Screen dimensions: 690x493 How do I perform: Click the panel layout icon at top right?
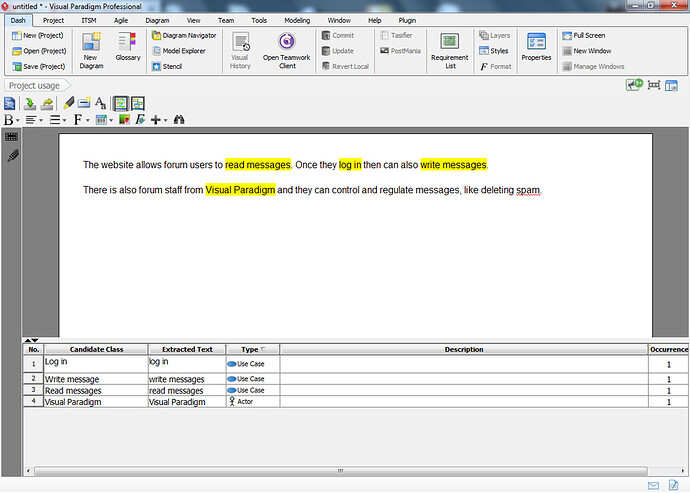(672, 85)
